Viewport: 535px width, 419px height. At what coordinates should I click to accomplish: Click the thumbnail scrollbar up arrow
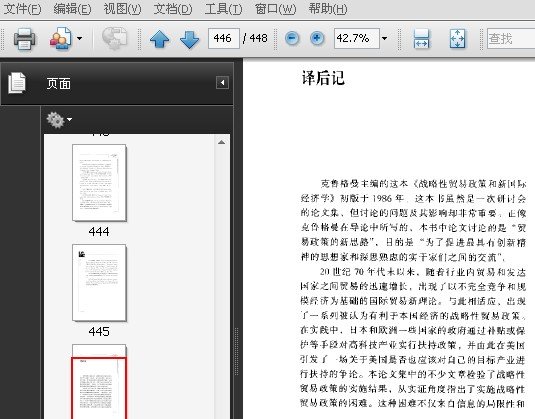pos(221,142)
